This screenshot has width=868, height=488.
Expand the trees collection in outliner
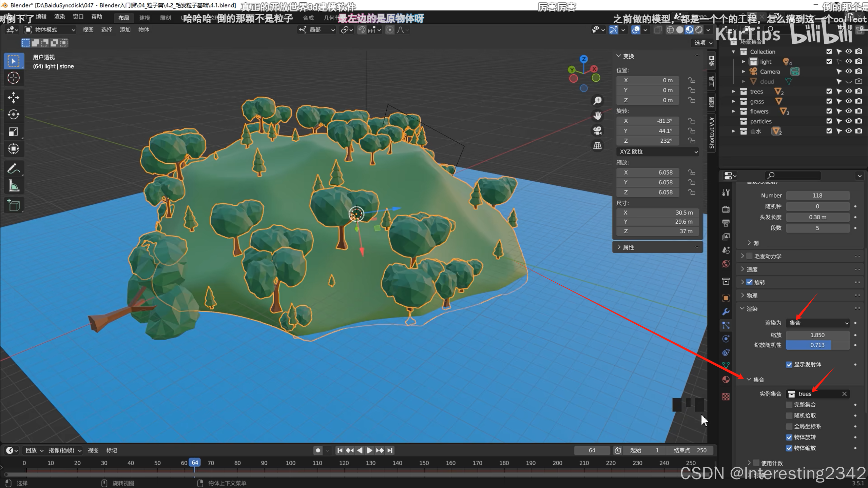(734, 91)
